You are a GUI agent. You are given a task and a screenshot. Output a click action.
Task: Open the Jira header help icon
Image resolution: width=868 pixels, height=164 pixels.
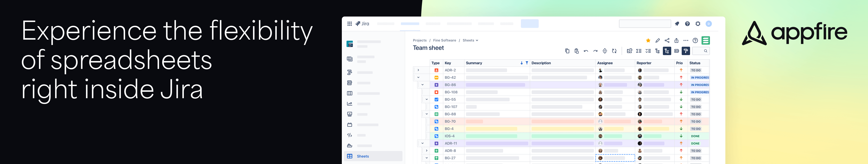(687, 24)
